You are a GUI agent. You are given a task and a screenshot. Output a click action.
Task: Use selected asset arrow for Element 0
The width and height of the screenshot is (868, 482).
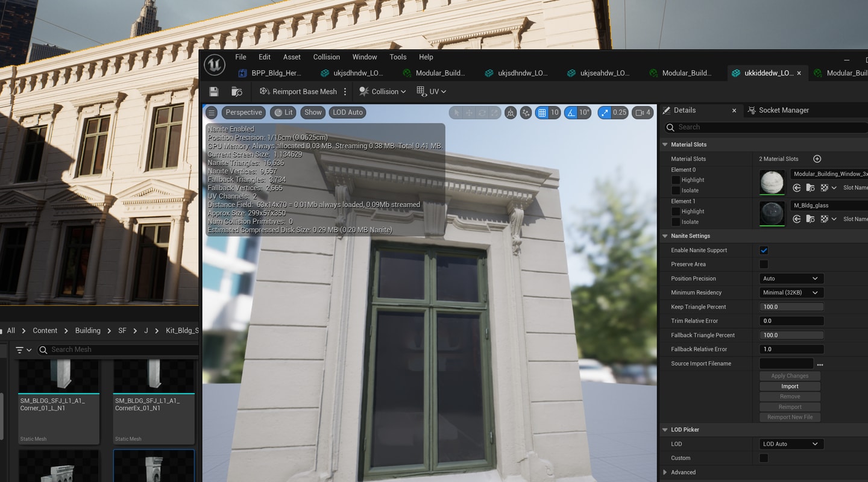[x=797, y=187]
